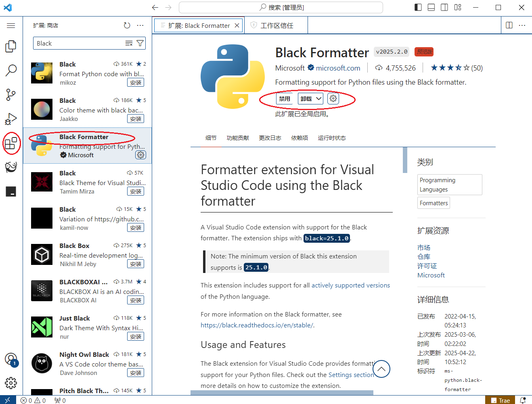This screenshot has width=532, height=404.
Task: Select the 更改日志 tab
Action: pos(270,138)
